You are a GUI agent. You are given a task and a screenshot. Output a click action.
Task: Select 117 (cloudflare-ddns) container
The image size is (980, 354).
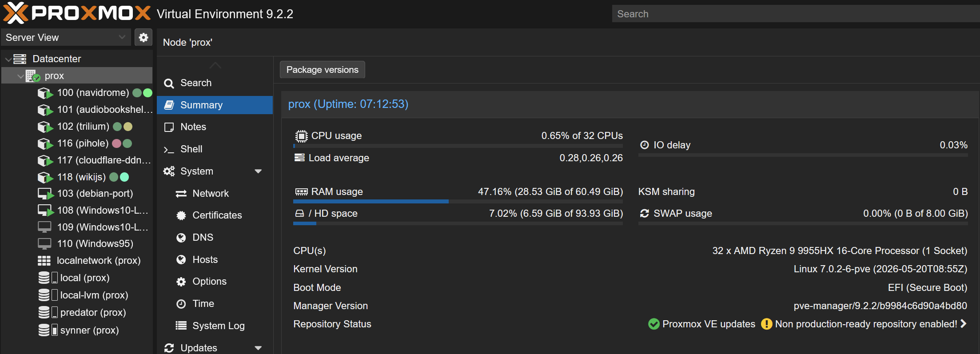[x=77, y=160]
